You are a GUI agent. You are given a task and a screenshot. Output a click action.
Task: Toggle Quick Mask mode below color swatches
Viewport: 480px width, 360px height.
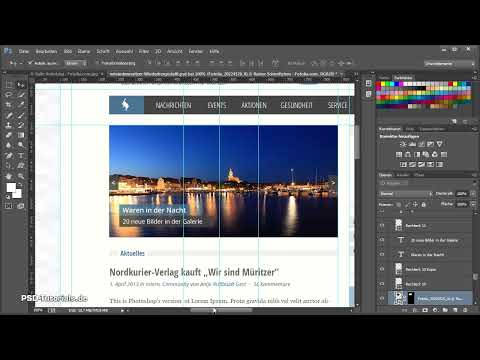pyautogui.click(x=8, y=206)
